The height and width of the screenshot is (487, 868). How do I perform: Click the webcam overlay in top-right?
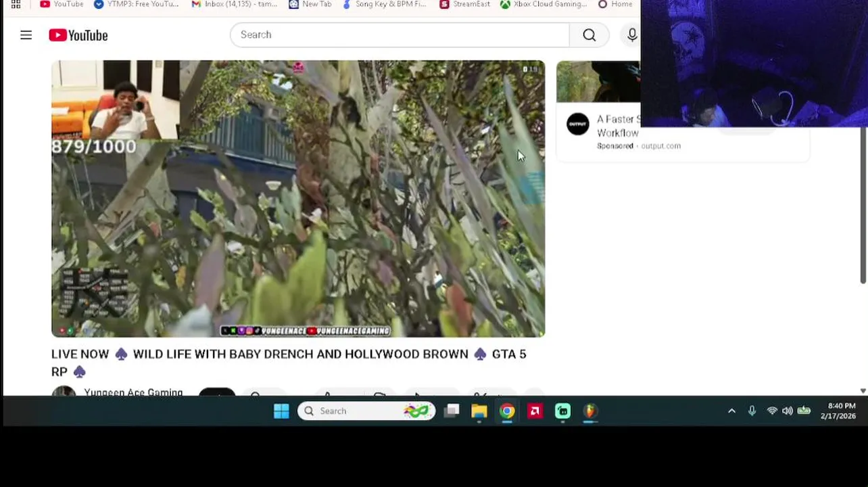754,64
